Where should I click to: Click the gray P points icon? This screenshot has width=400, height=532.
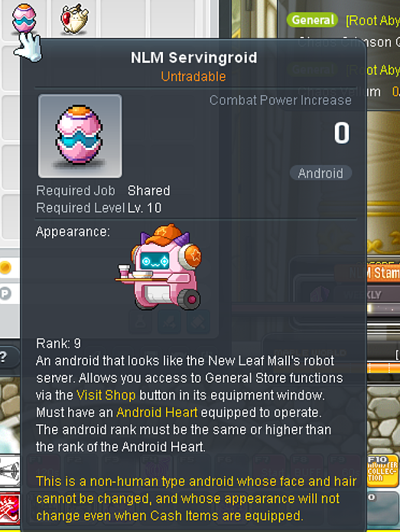(5, 293)
